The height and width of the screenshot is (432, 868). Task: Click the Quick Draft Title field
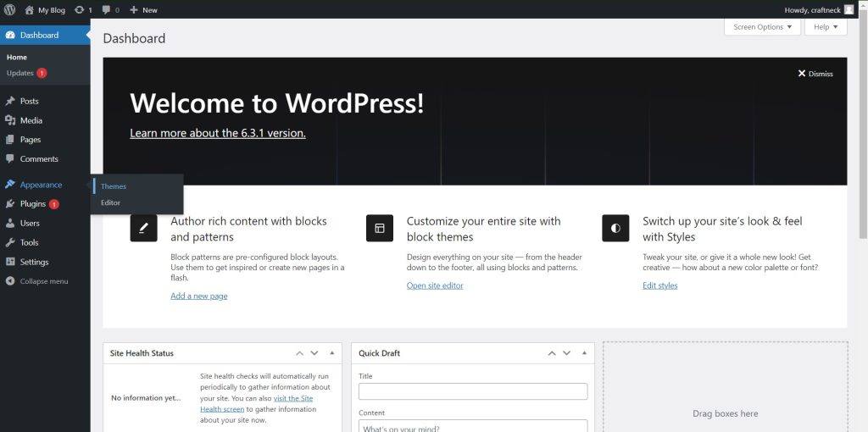473,391
